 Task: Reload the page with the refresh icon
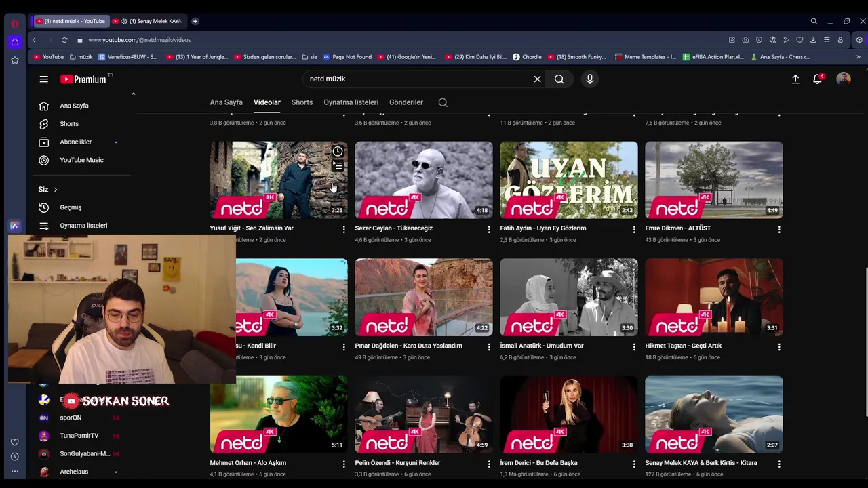coord(64,40)
